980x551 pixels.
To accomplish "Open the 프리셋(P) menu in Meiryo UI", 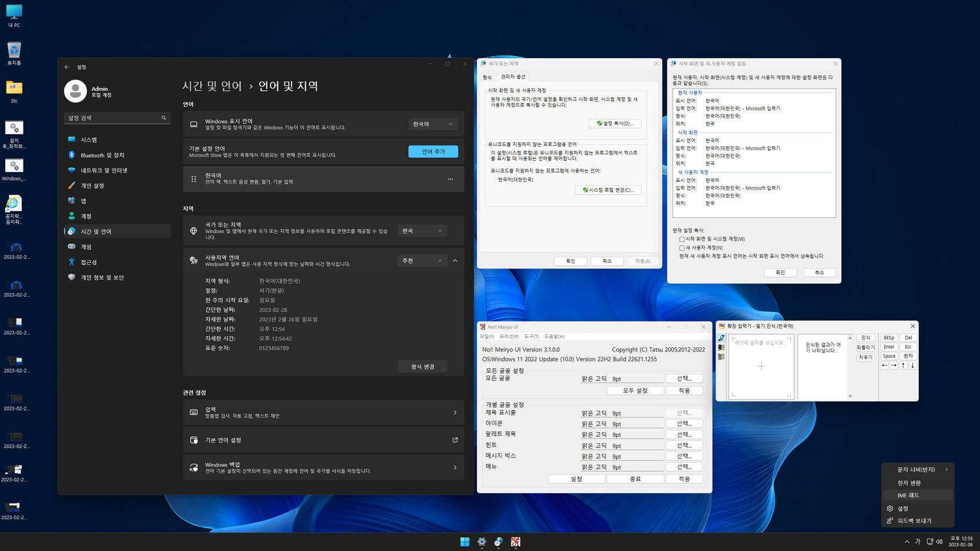I will click(509, 337).
